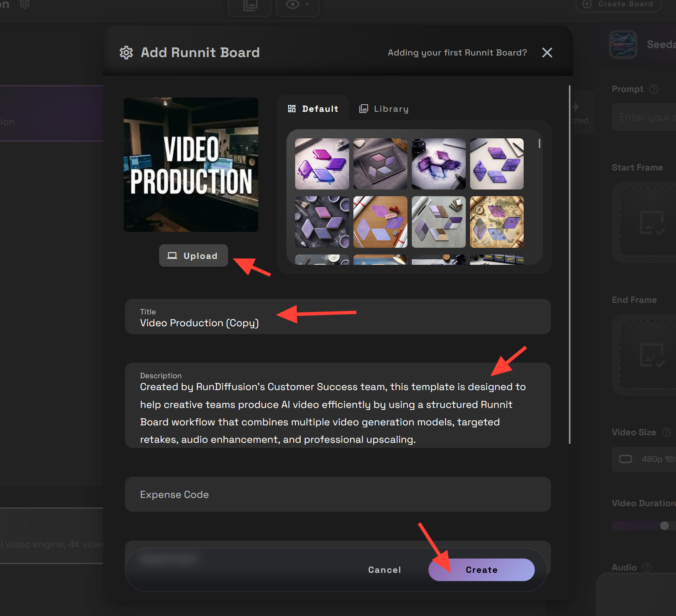The width and height of the screenshot is (676, 616).
Task: Open the Adding your first Runnit Board link
Action: coord(457,52)
